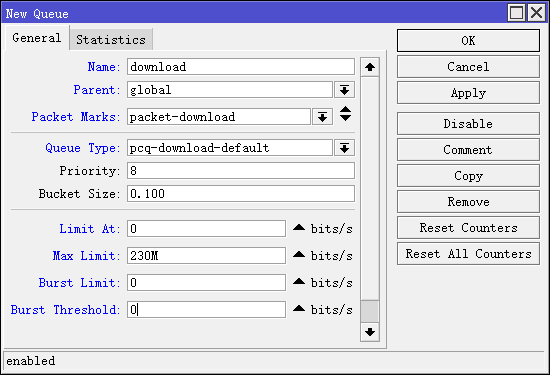Click the 'Limit At:' label

tap(90, 229)
